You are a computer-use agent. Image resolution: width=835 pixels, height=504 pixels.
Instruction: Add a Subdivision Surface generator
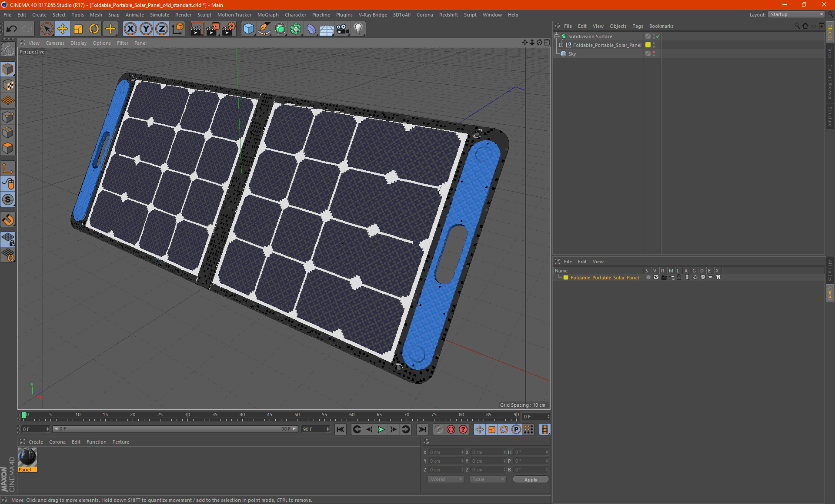pyautogui.click(x=280, y=29)
